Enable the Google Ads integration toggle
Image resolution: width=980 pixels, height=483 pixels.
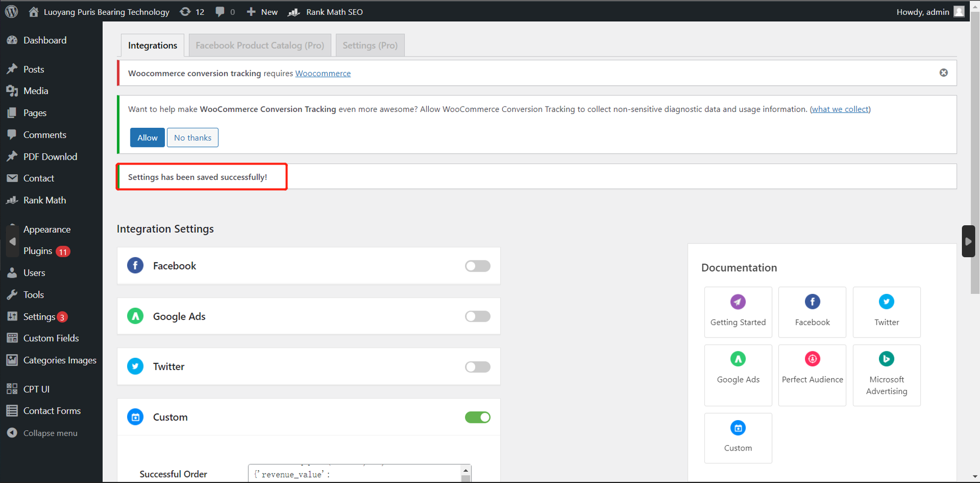pos(477,316)
